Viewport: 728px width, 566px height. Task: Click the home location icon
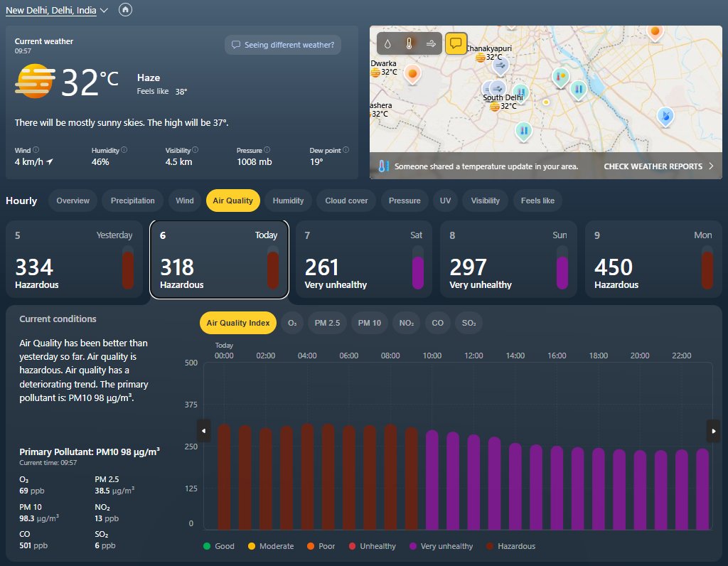pyautogui.click(x=125, y=9)
